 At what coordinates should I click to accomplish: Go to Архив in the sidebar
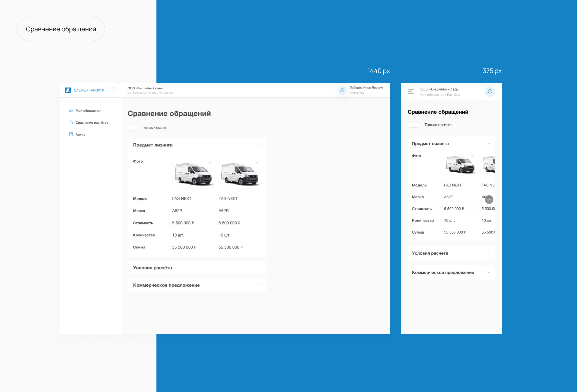(x=80, y=134)
